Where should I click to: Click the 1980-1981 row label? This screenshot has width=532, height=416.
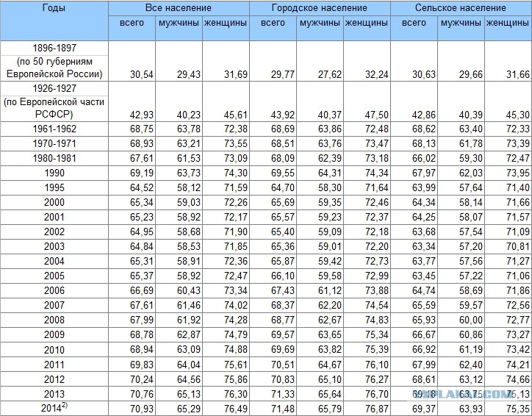(x=54, y=158)
